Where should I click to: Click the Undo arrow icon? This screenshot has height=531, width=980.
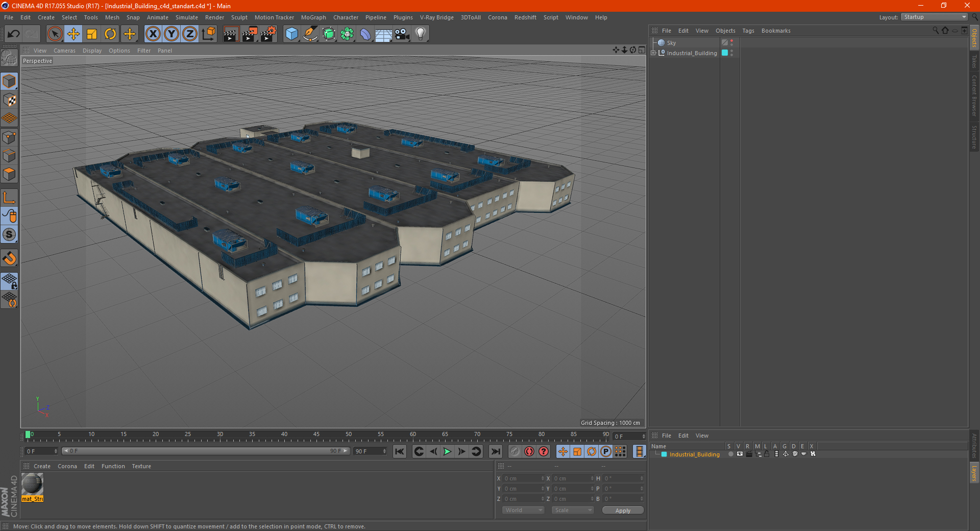click(x=14, y=34)
